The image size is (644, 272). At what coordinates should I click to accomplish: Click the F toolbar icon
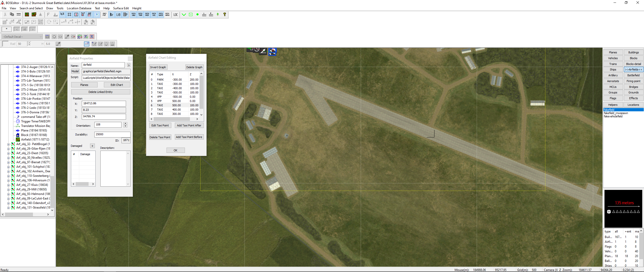click(x=48, y=15)
